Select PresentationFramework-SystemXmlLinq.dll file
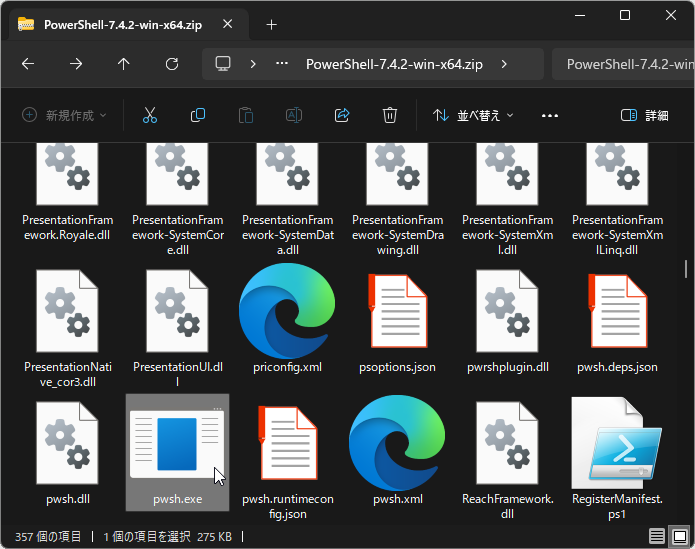The height and width of the screenshot is (549, 695). pos(617,199)
